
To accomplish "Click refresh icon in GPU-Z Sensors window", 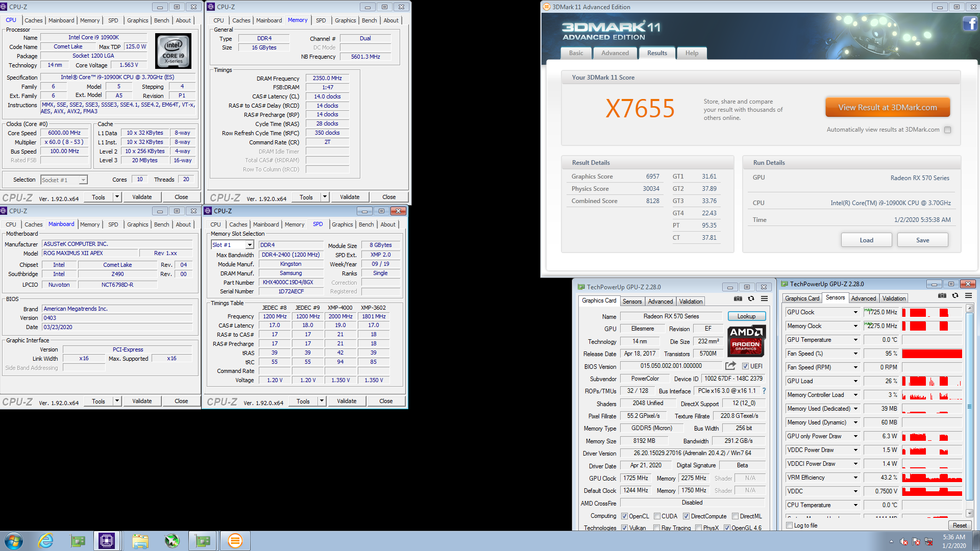I will [x=955, y=296].
